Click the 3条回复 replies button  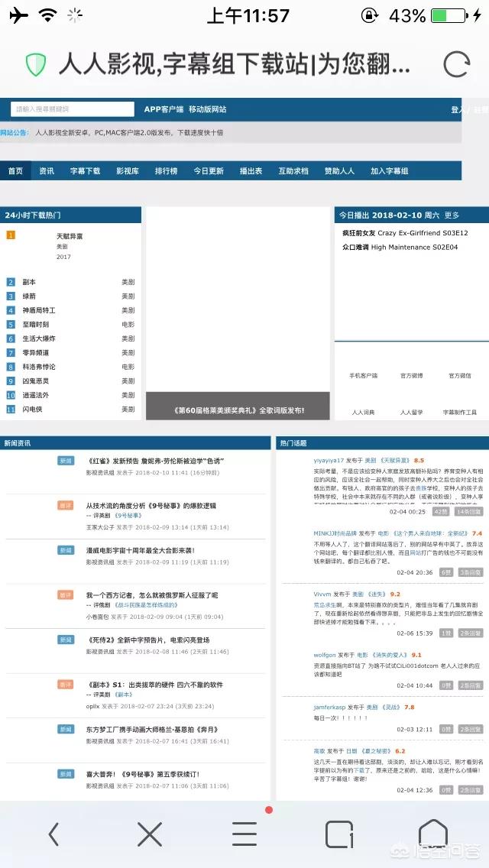[x=471, y=572]
